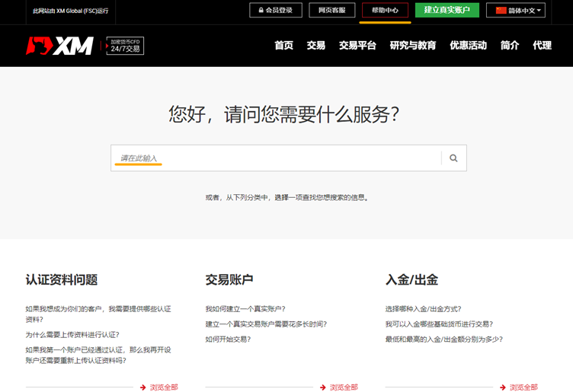
Task: Open 网页客服 live chat
Action: (x=331, y=11)
